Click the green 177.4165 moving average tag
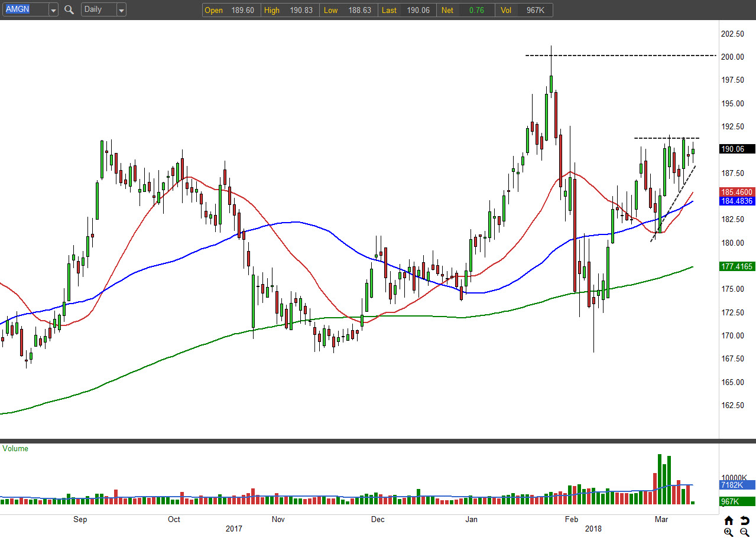This screenshot has height=538, width=756. 737,267
